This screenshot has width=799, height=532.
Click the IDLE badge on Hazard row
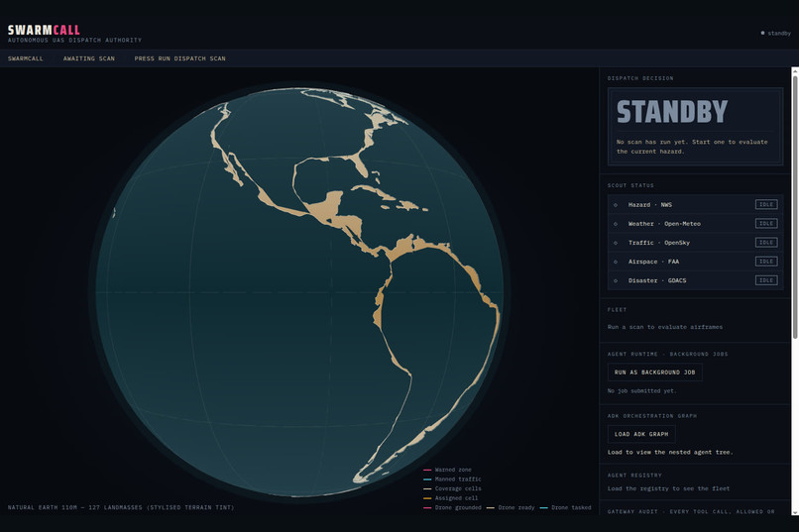click(x=766, y=205)
